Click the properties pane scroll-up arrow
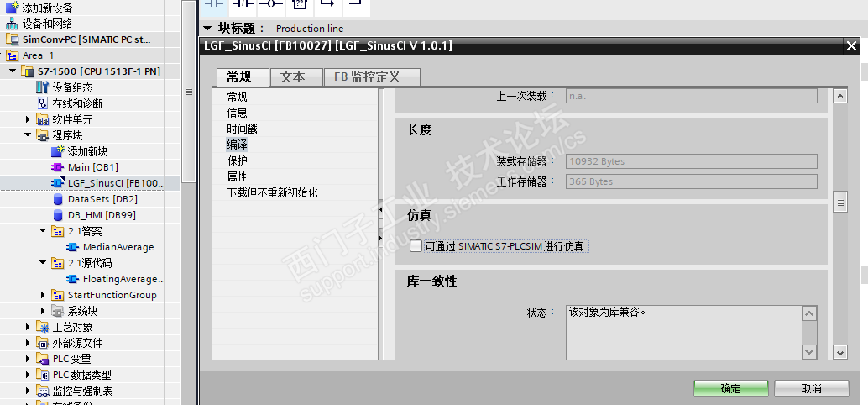The image size is (868, 405). [x=840, y=96]
